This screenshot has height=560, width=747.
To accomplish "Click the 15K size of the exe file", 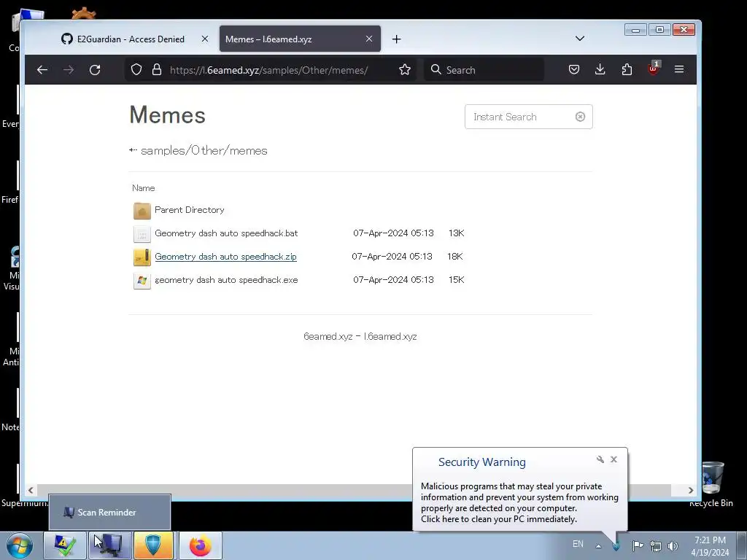I will pyautogui.click(x=456, y=280).
